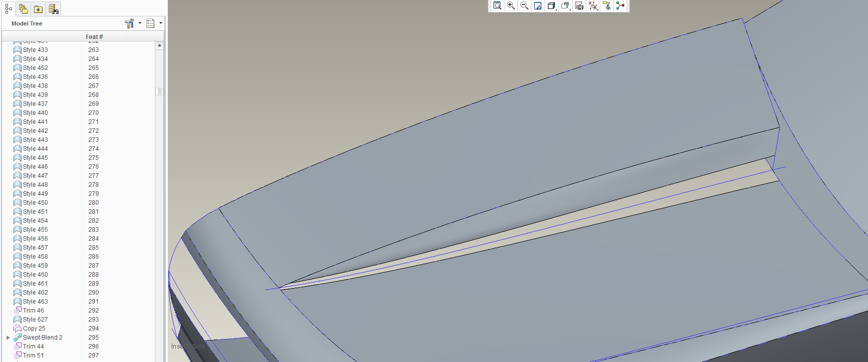Switch to the Folder Browser tab
The image size is (868, 362).
(x=23, y=9)
